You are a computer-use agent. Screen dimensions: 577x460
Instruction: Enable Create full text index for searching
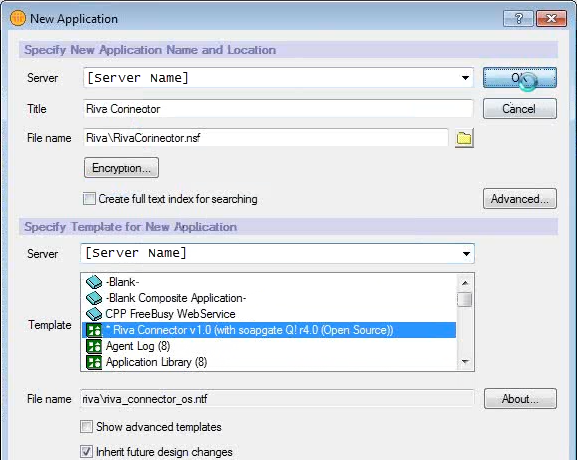pos(89,199)
